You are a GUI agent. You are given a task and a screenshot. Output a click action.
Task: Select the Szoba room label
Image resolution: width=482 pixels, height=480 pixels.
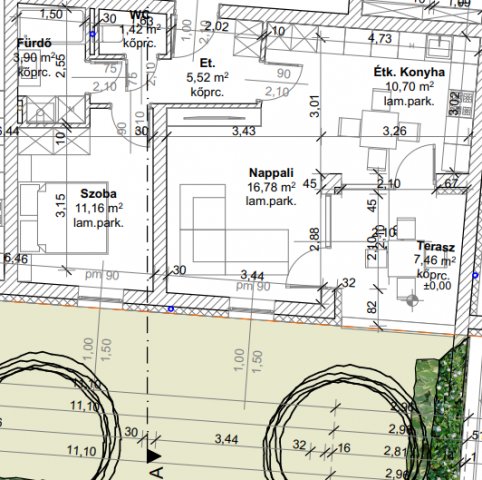(98, 194)
